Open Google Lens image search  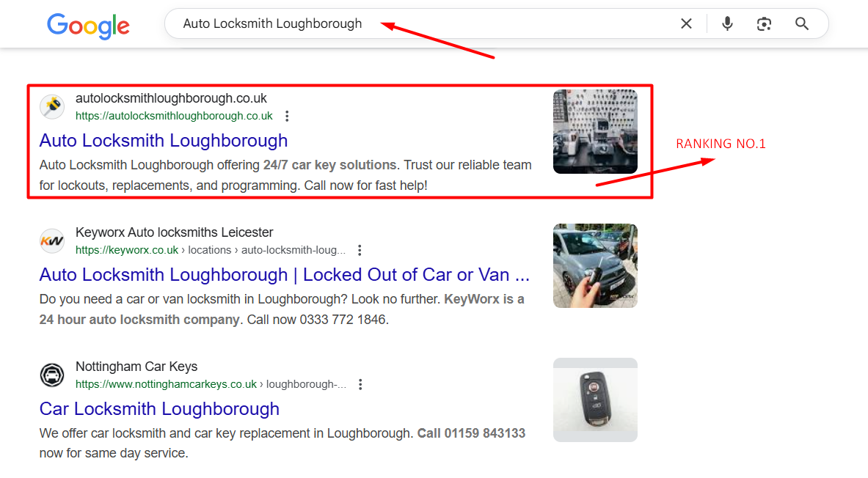click(764, 23)
